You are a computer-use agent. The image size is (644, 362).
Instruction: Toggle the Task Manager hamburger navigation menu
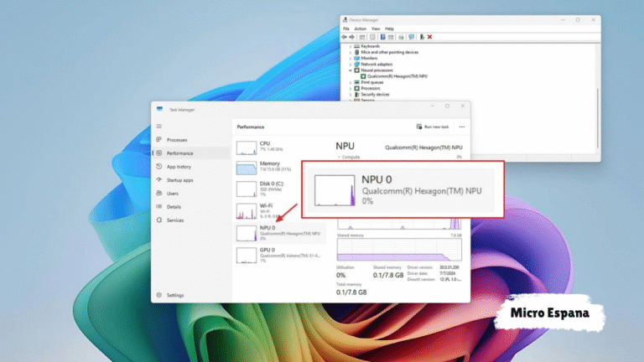(x=159, y=127)
